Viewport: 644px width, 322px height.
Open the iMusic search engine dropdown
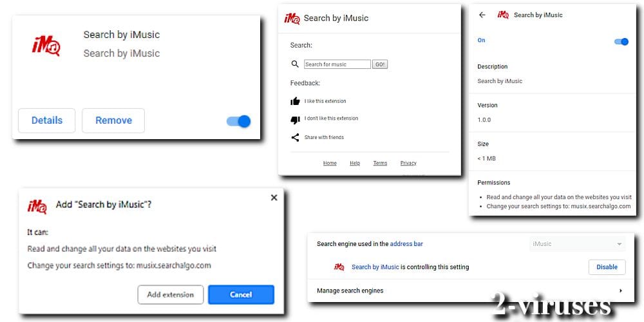(578, 244)
